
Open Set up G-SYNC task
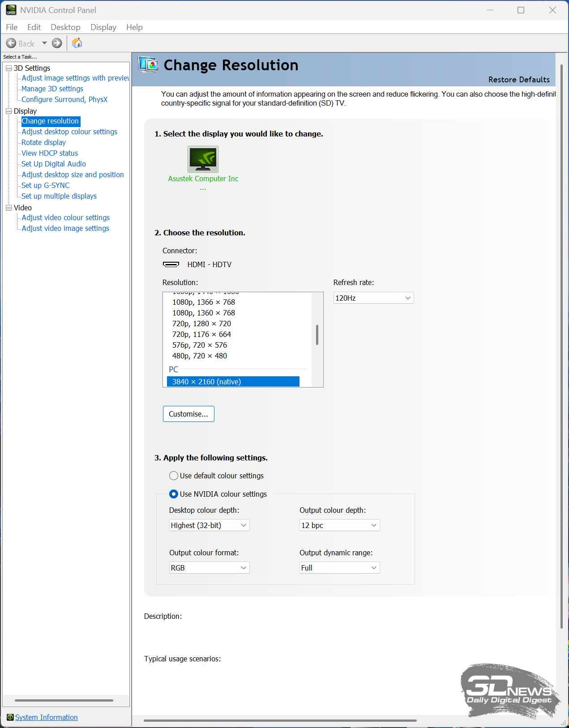coord(46,185)
